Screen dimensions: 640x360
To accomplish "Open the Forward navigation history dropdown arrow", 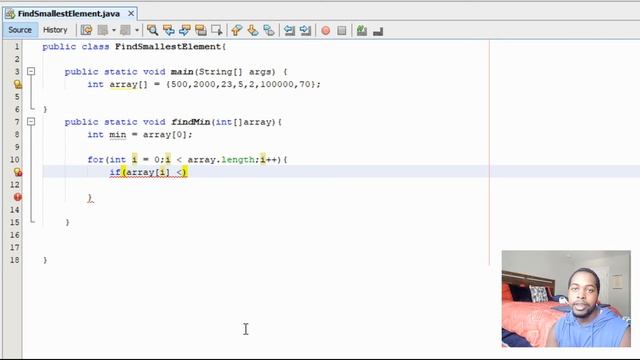I will click(x=137, y=30).
